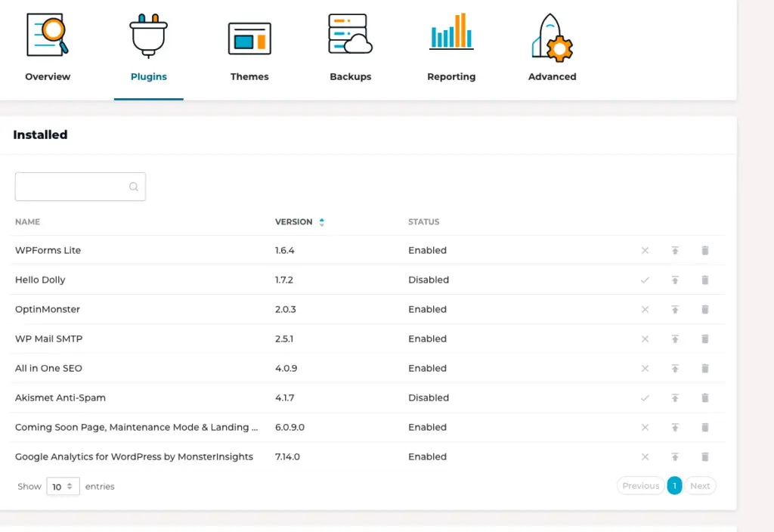The width and height of the screenshot is (774, 532).
Task: Sort plugins by Version column
Action: (299, 222)
